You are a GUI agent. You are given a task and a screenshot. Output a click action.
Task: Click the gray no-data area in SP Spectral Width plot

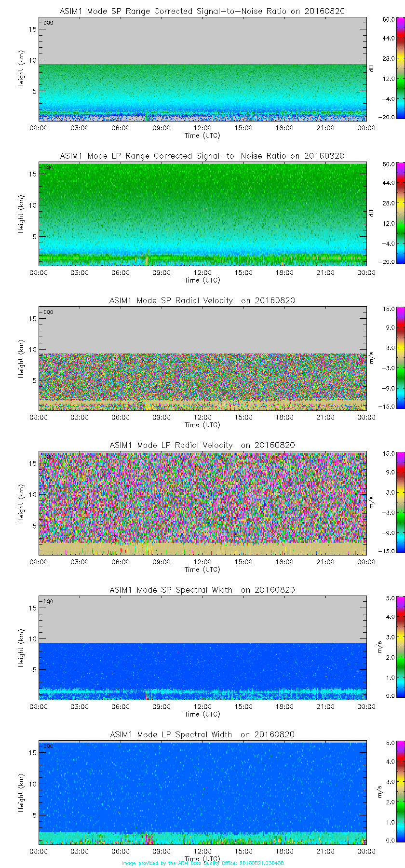(202, 620)
